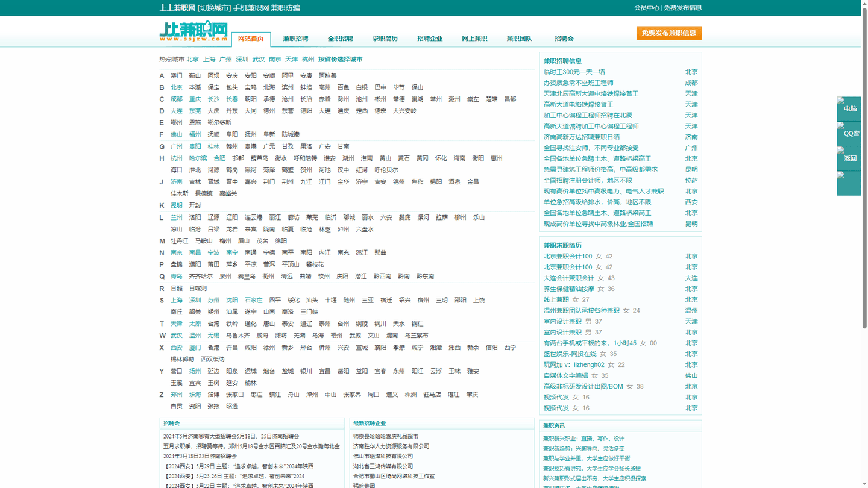
Task: Choose 保定 in the B city row
Action: 213,87
